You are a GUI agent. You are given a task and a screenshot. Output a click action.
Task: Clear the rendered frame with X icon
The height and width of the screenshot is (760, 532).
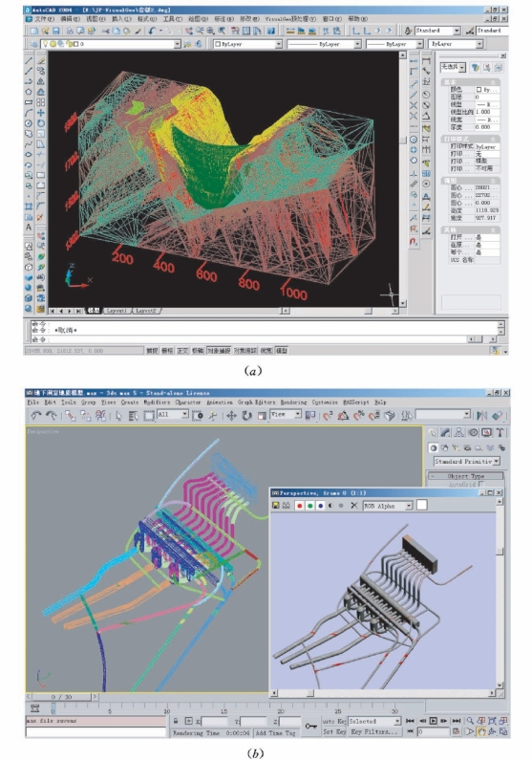353,506
